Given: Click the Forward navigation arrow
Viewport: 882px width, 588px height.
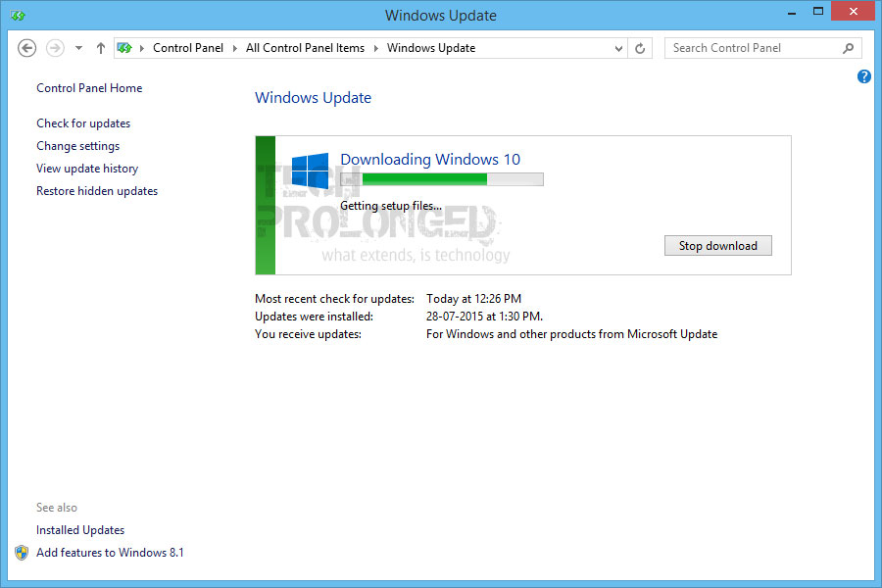Looking at the screenshot, I should 55,48.
